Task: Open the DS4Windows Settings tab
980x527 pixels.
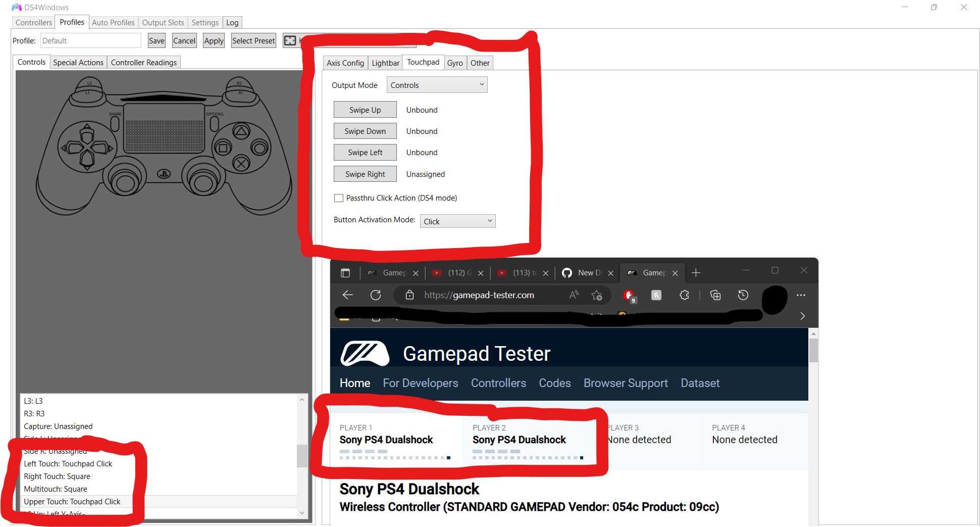Action: click(x=205, y=23)
